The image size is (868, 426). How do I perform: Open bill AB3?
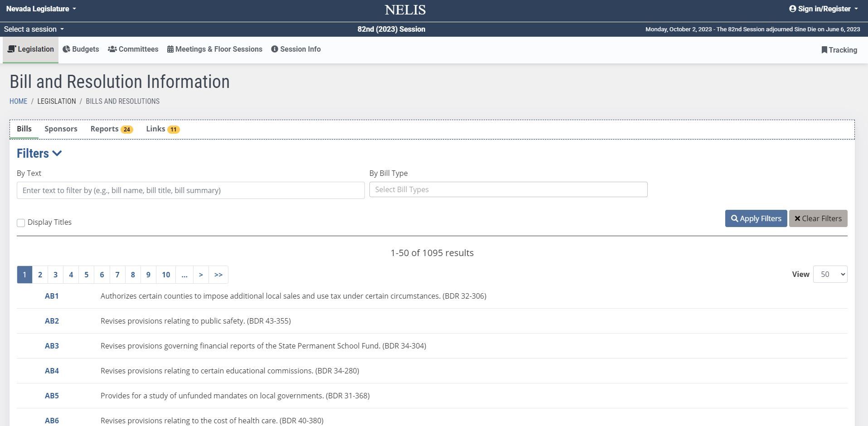(52, 346)
